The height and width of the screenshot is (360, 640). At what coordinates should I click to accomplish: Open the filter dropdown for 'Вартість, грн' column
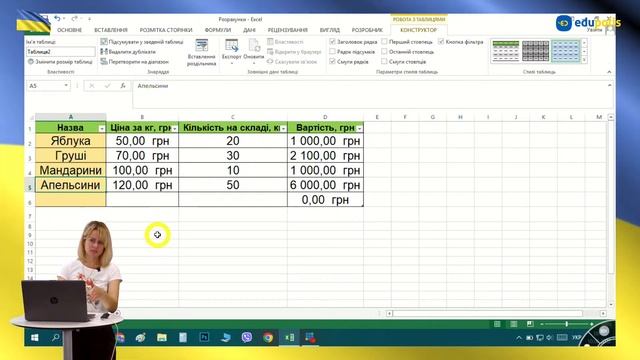(x=359, y=129)
